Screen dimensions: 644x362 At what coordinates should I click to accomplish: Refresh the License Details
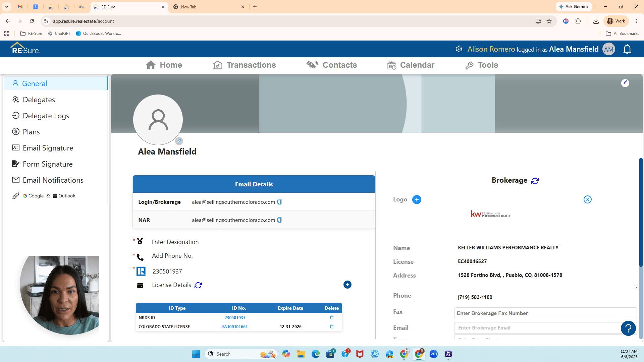tap(198, 285)
